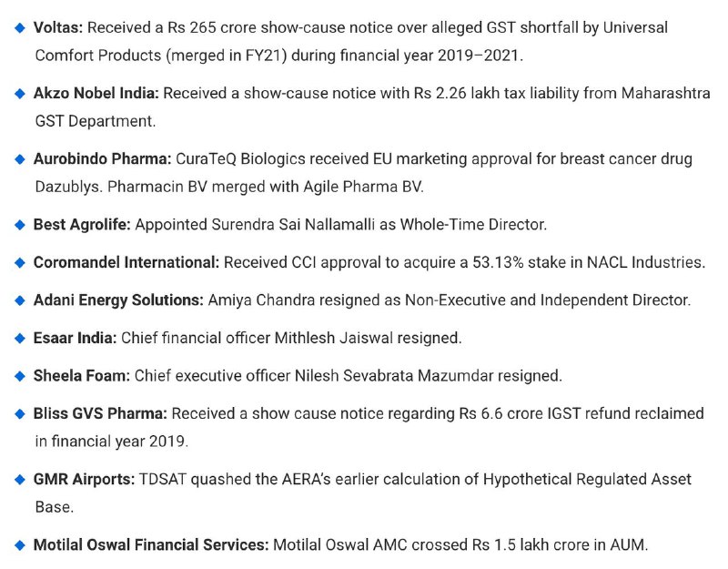Screen dimensions: 728x569
Task: Click the diamond bullet beside Esaar India
Action: 20,338
